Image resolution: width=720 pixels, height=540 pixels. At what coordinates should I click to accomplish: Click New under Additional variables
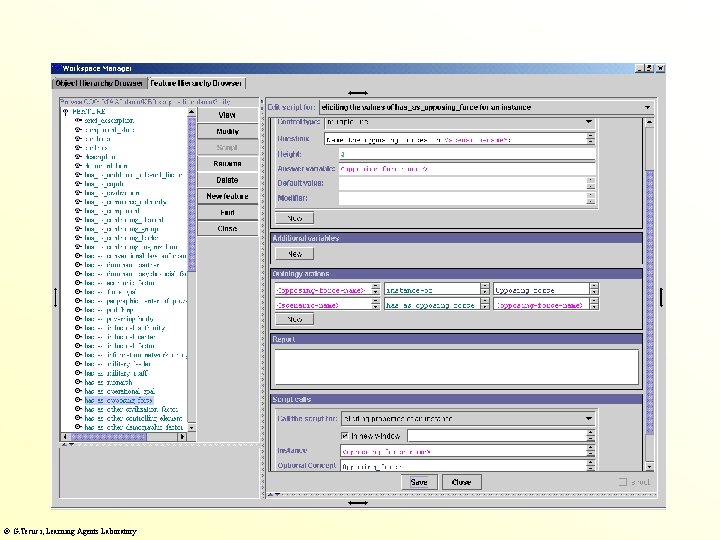(295, 254)
